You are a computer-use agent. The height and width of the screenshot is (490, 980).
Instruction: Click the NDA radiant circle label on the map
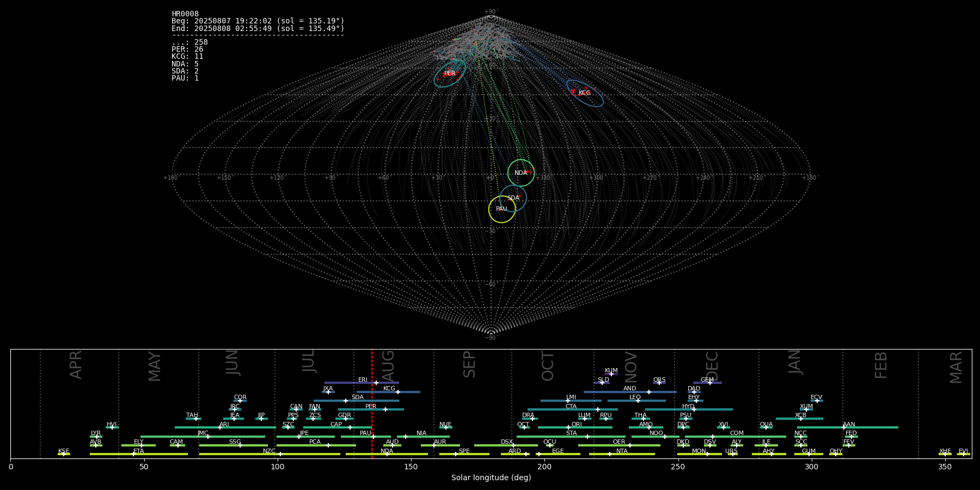pyautogui.click(x=520, y=173)
